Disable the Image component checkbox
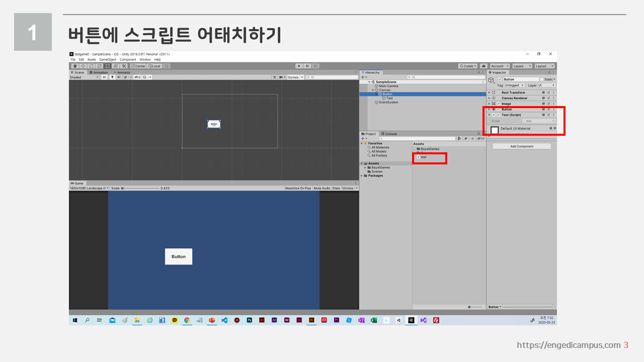Screen dimensions: 644x362 pos(499,104)
